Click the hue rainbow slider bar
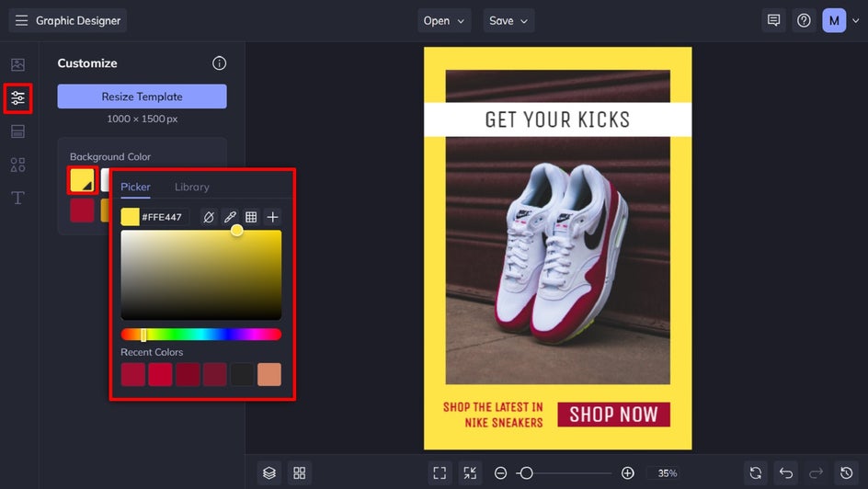Image resolution: width=868 pixels, height=489 pixels. [201, 334]
